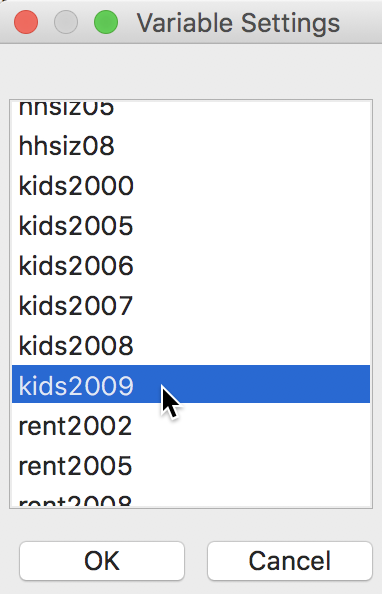The width and height of the screenshot is (382, 594).
Task: Click the gray minimize window button
Action: point(66,22)
